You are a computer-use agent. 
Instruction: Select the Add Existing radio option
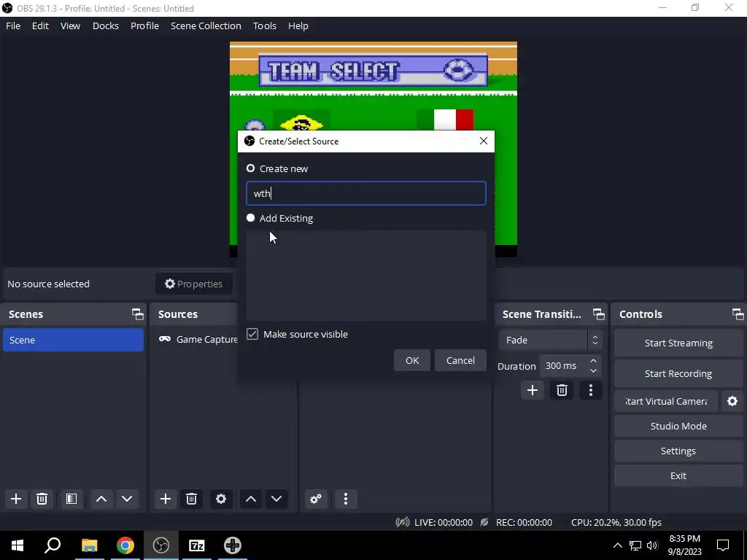[x=251, y=218]
